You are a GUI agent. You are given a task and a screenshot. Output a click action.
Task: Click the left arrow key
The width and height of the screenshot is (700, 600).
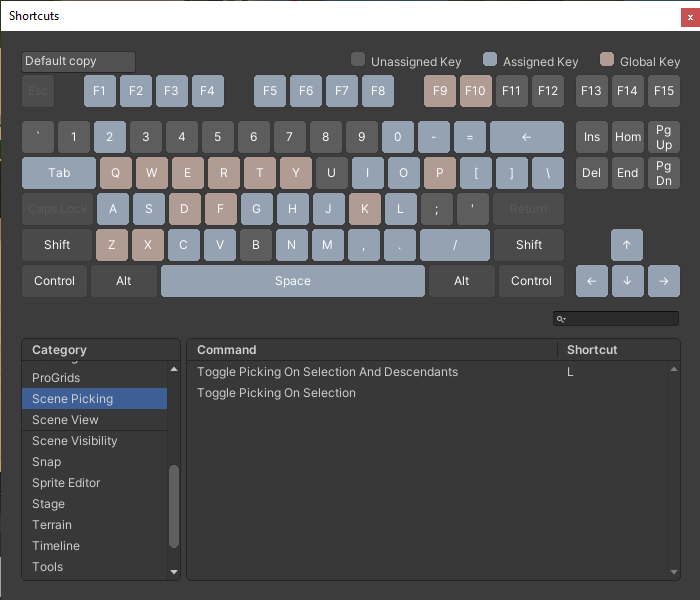pos(591,281)
